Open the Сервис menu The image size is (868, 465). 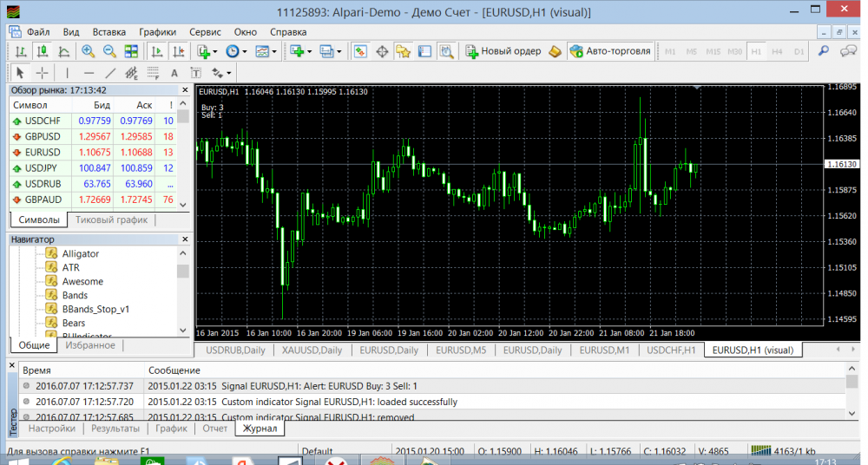(x=205, y=31)
